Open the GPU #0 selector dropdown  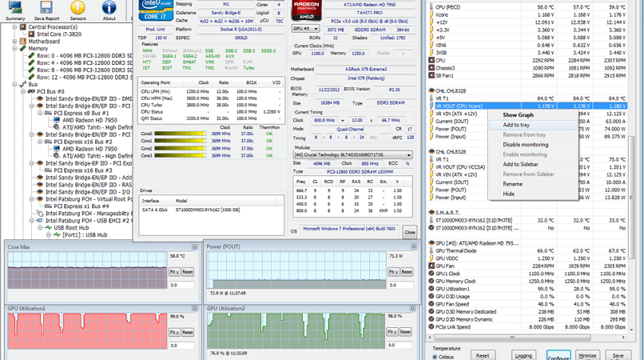[x=305, y=29]
